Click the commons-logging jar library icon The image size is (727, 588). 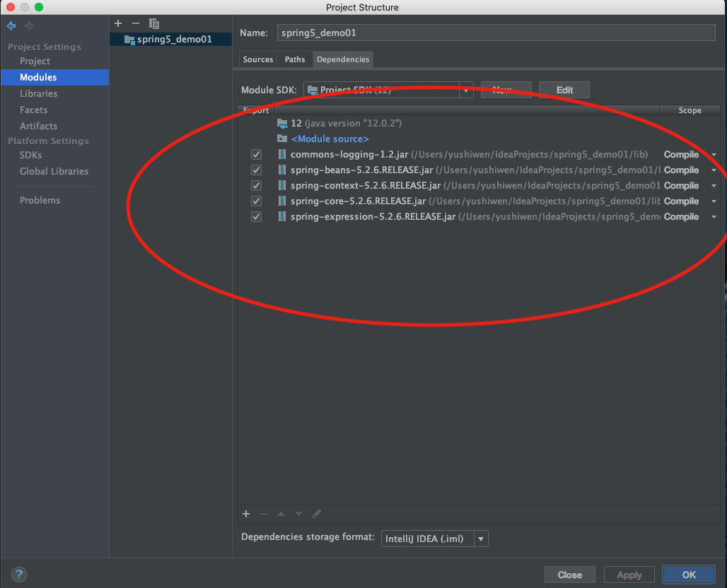(x=282, y=154)
